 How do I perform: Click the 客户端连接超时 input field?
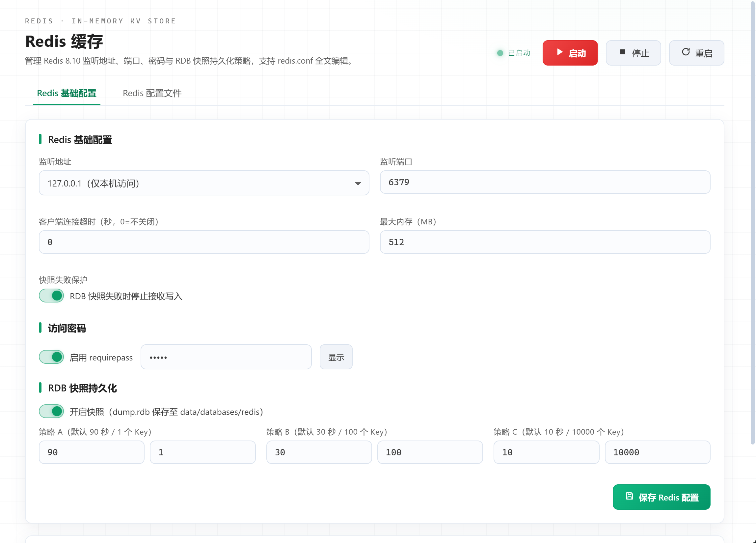[x=204, y=242]
